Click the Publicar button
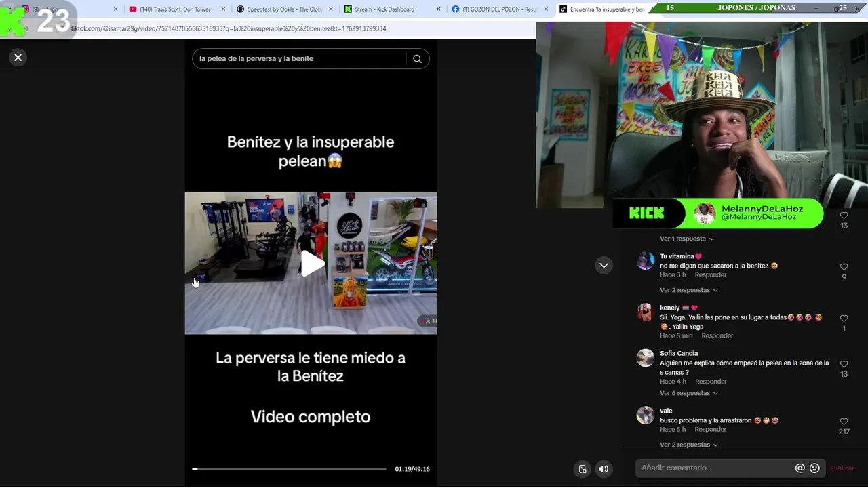Viewport: 868px width, 488px height. tap(842, 468)
